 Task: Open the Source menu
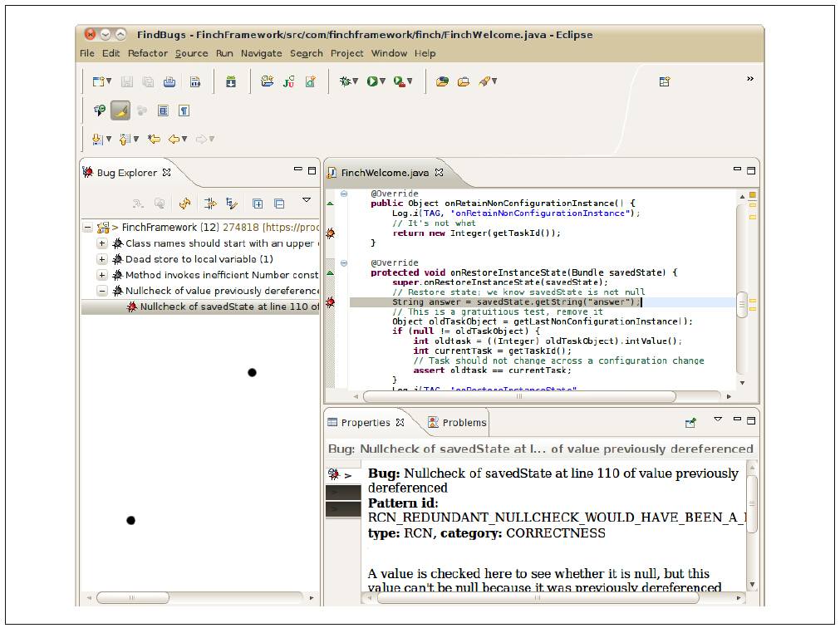pyautogui.click(x=191, y=53)
